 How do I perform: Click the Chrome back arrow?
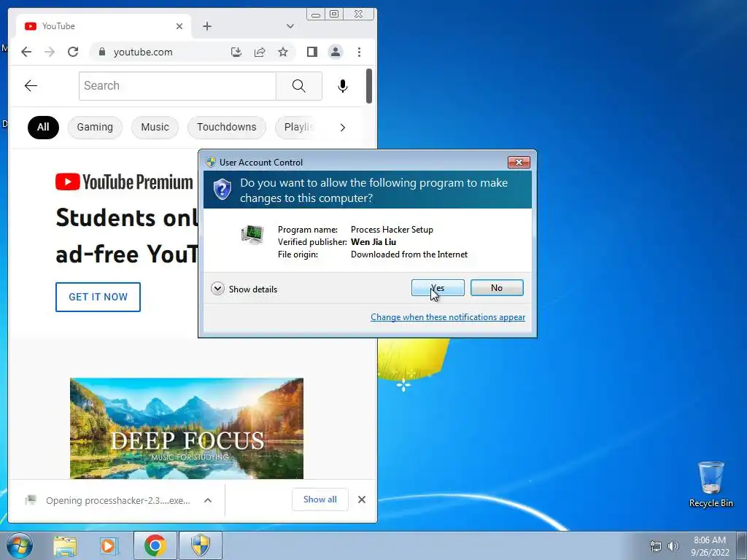pos(26,52)
